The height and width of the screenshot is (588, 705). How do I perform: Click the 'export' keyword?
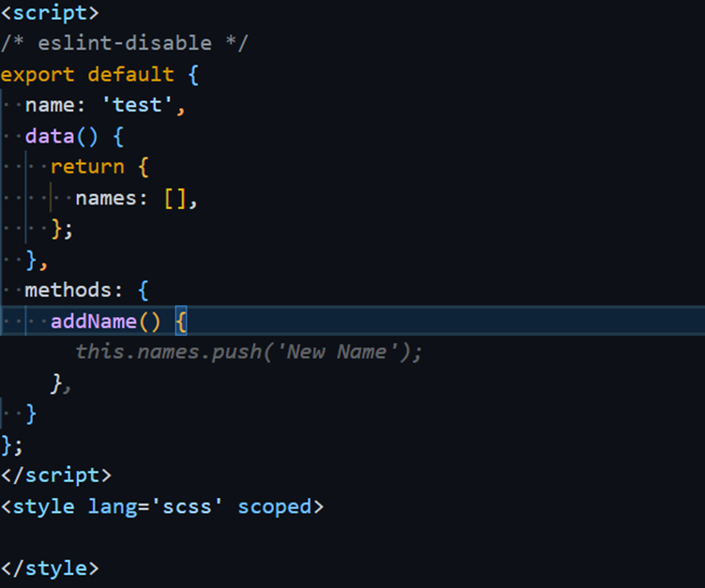point(37,75)
